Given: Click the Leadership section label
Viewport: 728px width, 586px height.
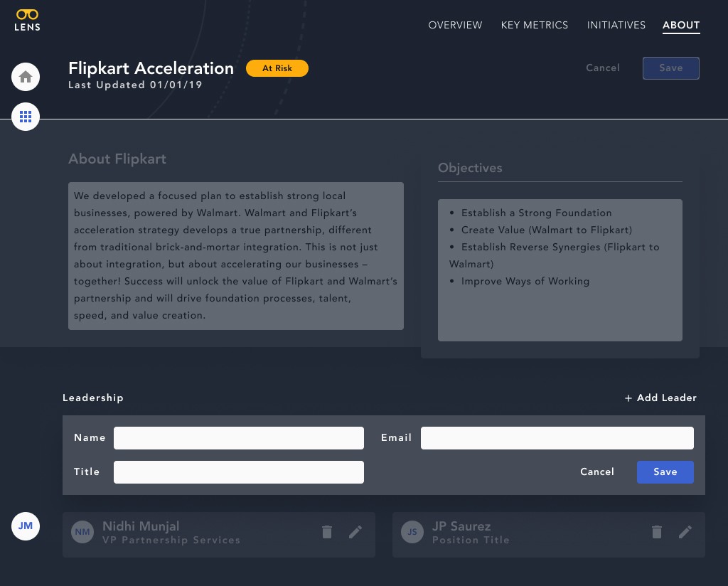Looking at the screenshot, I should click(x=93, y=398).
